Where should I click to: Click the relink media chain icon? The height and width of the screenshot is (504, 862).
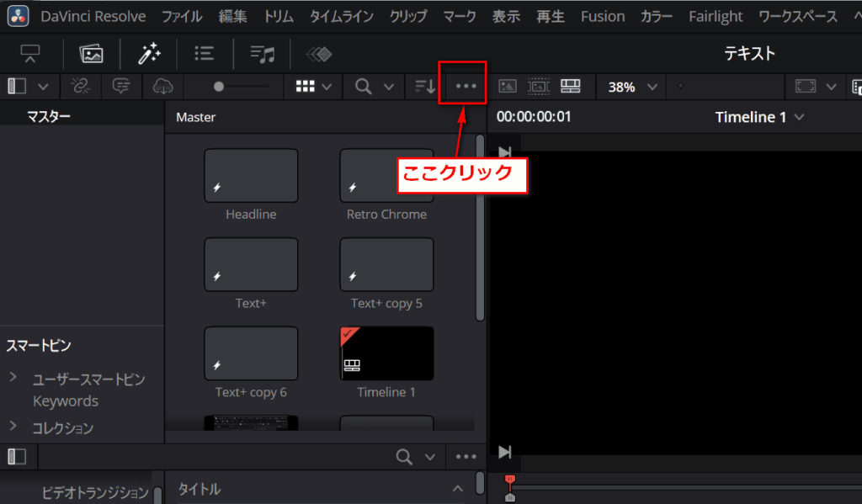pyautogui.click(x=80, y=87)
